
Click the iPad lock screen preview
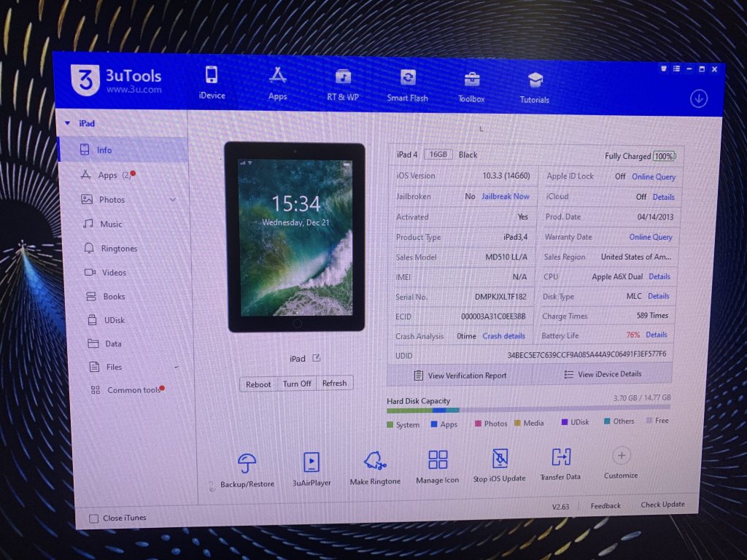[296, 237]
